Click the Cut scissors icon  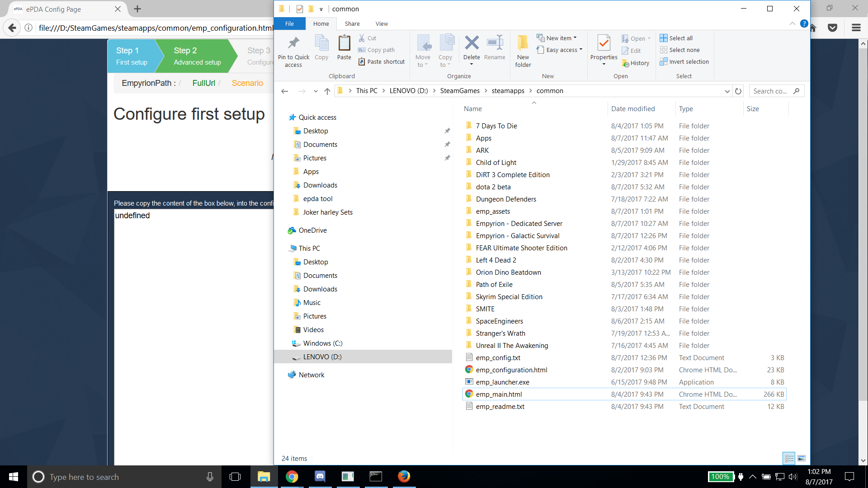pyautogui.click(x=362, y=38)
